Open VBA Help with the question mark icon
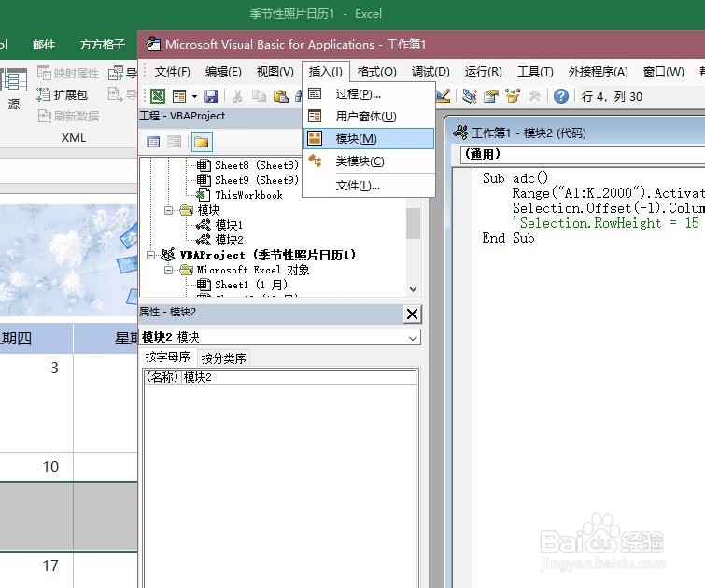Viewport: 705px width, 588px height. (x=560, y=96)
